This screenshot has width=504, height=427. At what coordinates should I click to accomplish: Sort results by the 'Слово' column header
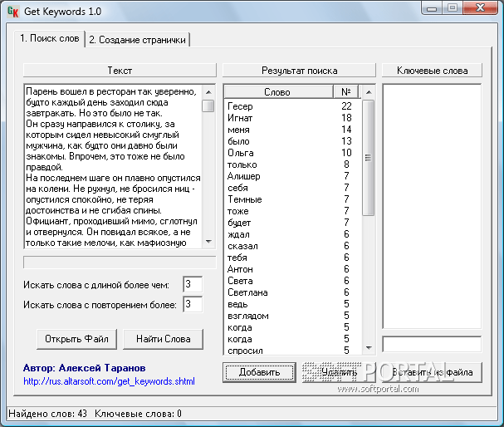pos(276,92)
